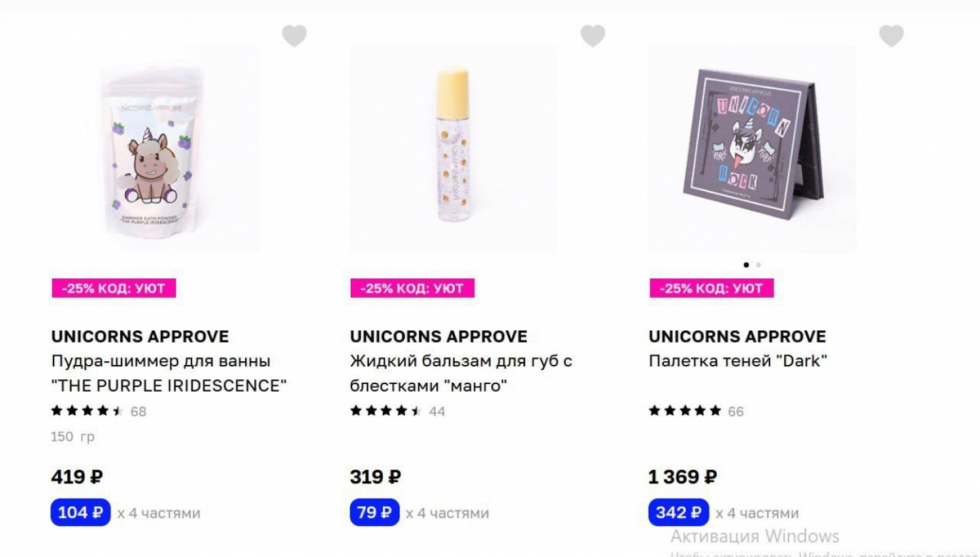Open bath powder shimmer product image
The width and height of the screenshot is (980, 557).
(x=155, y=149)
